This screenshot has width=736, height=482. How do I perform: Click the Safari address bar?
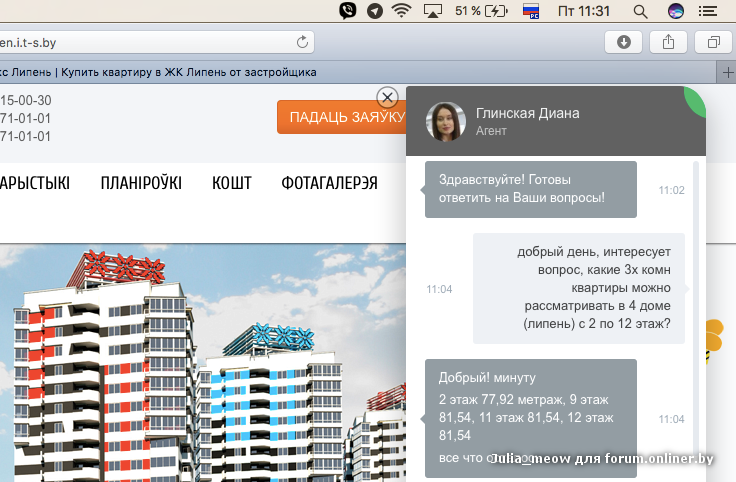(155, 43)
